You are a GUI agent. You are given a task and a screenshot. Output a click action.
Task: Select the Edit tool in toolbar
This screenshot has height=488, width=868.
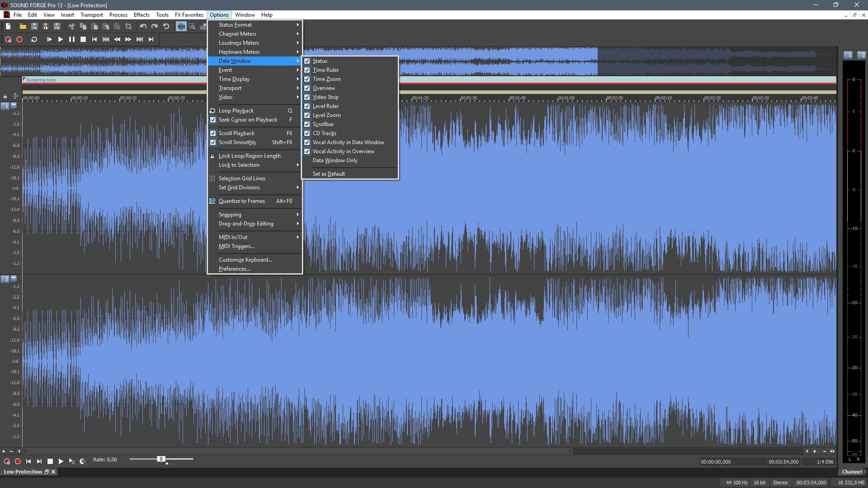point(181,27)
